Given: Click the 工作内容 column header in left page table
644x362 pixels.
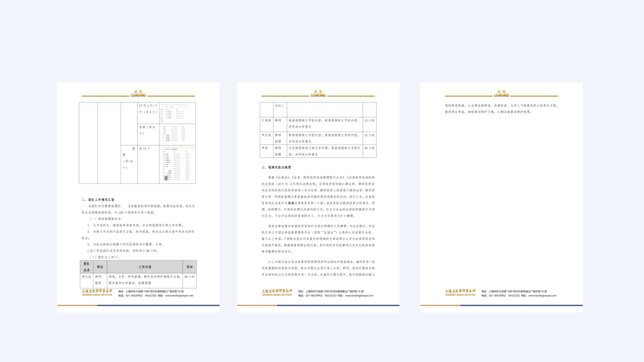Looking at the screenshot, I should tap(144, 267).
